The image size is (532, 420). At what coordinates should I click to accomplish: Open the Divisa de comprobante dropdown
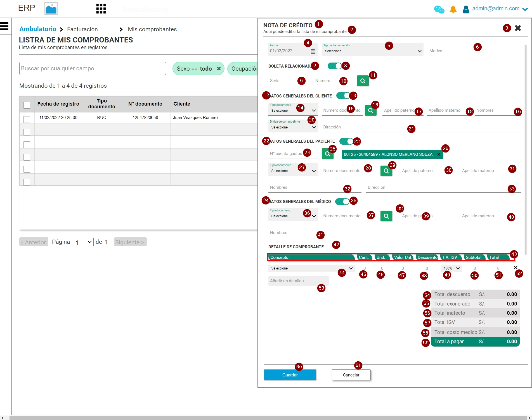click(293, 127)
